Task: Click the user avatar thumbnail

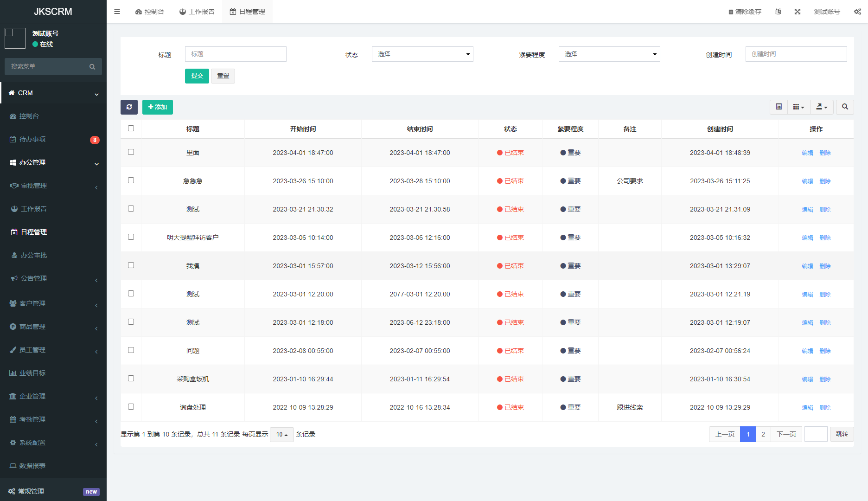Action: pos(15,38)
